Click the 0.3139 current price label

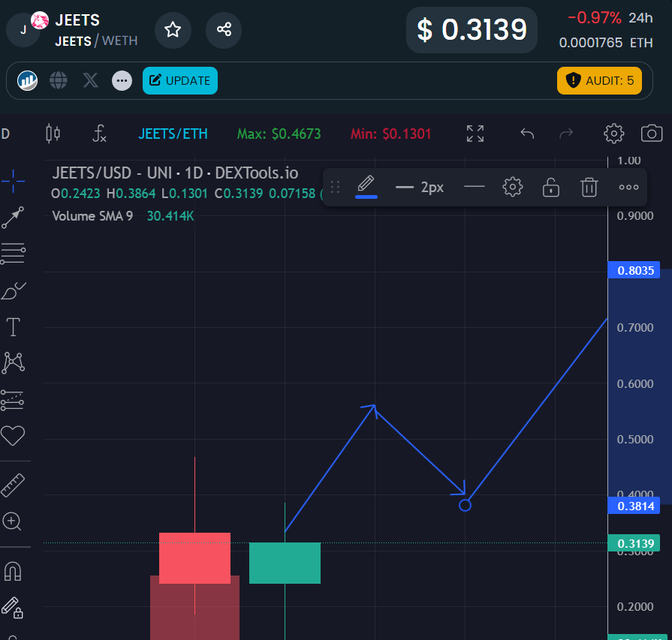pos(634,543)
